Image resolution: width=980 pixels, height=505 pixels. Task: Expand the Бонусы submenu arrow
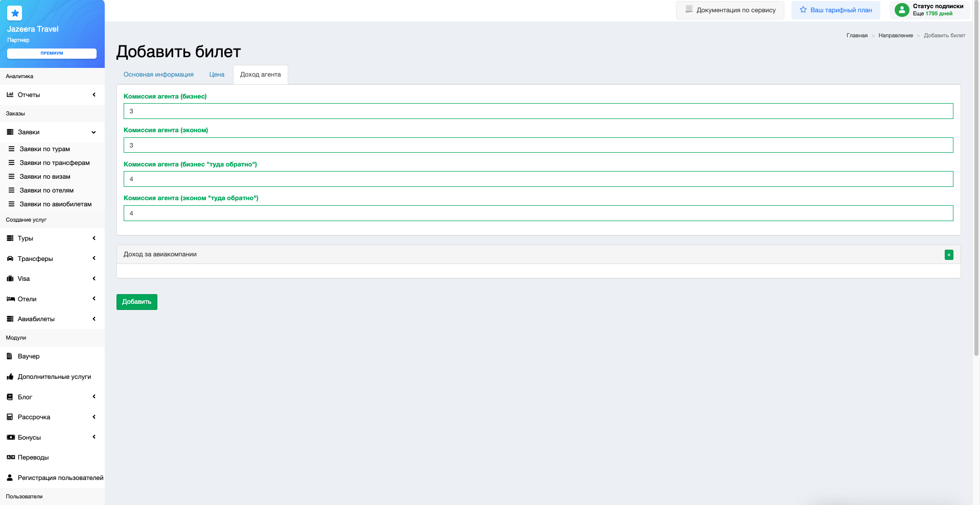pyautogui.click(x=94, y=437)
